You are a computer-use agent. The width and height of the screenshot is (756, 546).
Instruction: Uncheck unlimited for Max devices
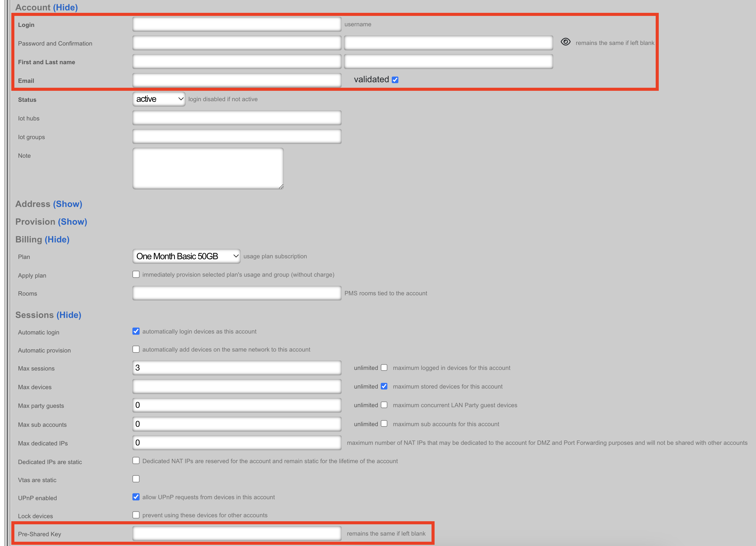[x=384, y=386]
